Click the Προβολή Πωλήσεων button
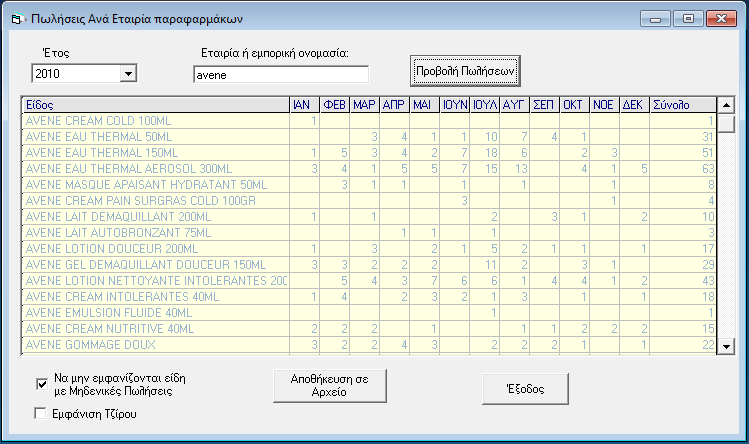Viewport: 749px width, 444px height. (x=465, y=71)
